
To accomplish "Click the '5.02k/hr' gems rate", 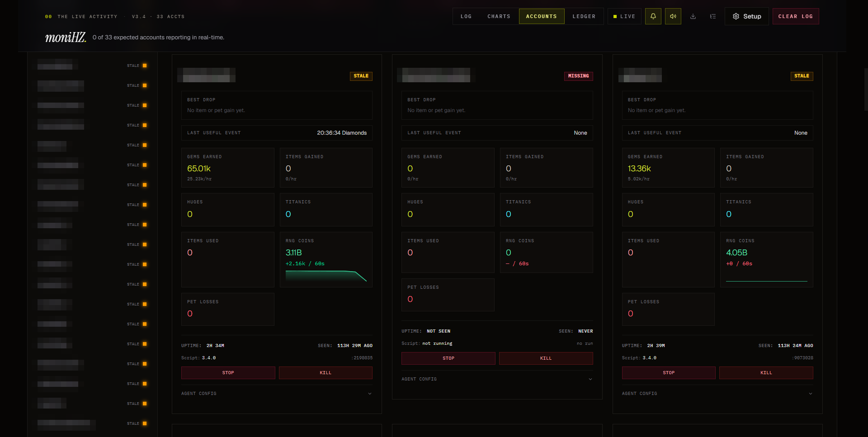I will click(638, 179).
